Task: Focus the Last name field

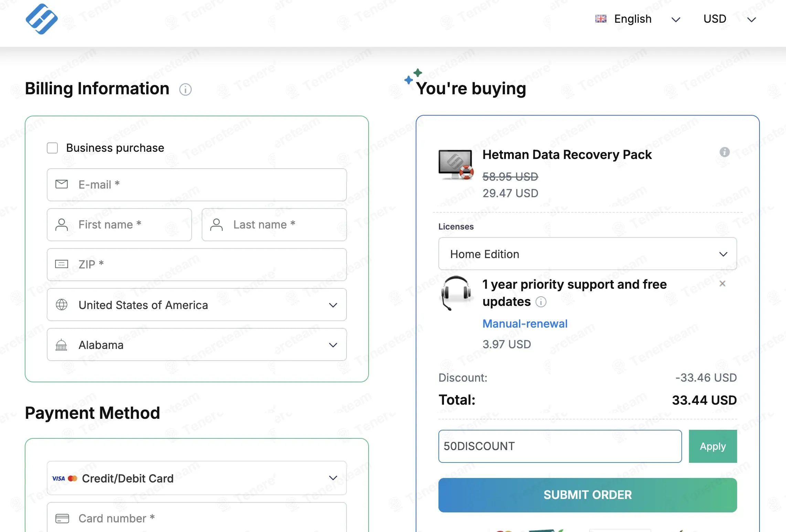Action: coord(274,225)
